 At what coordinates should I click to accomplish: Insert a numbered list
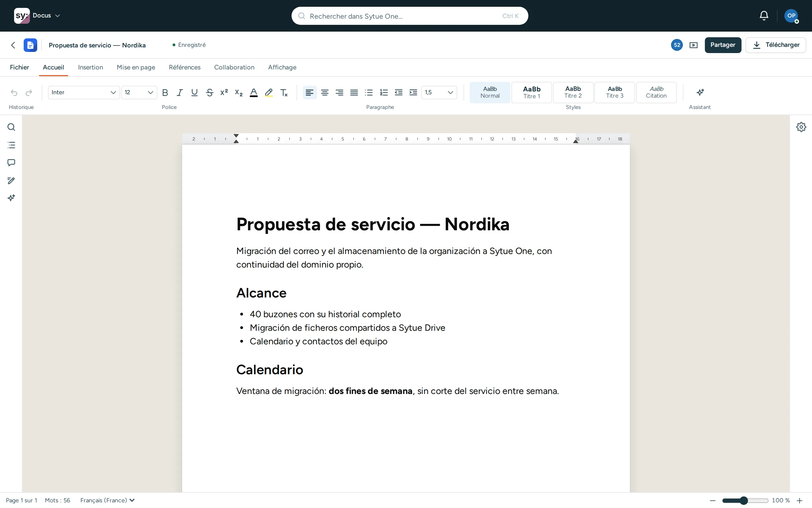pyautogui.click(x=383, y=92)
